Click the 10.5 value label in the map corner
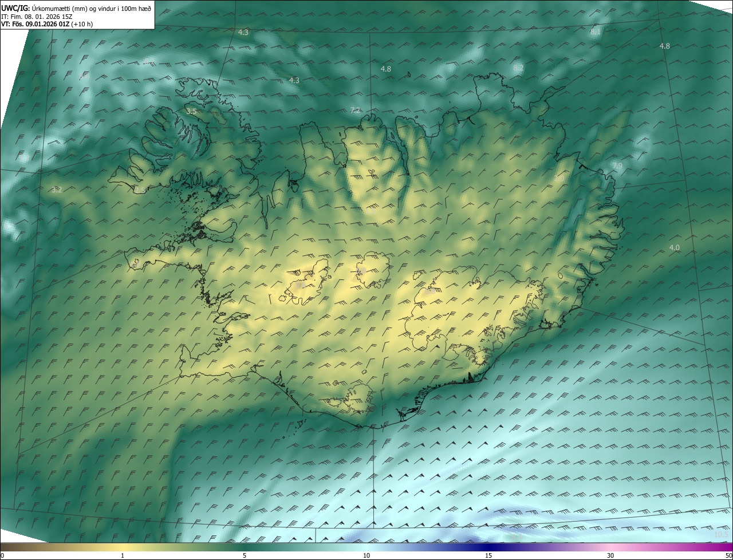The width and height of the screenshot is (733, 560). [722, 534]
